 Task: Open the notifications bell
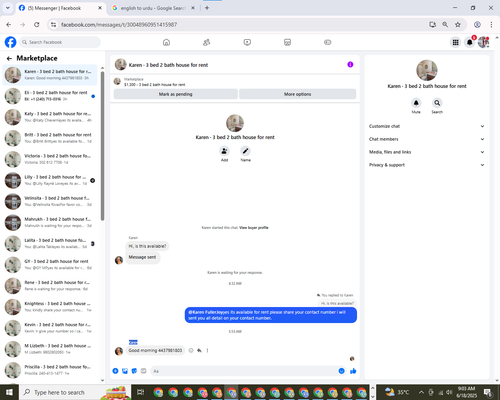pyautogui.click(x=470, y=42)
